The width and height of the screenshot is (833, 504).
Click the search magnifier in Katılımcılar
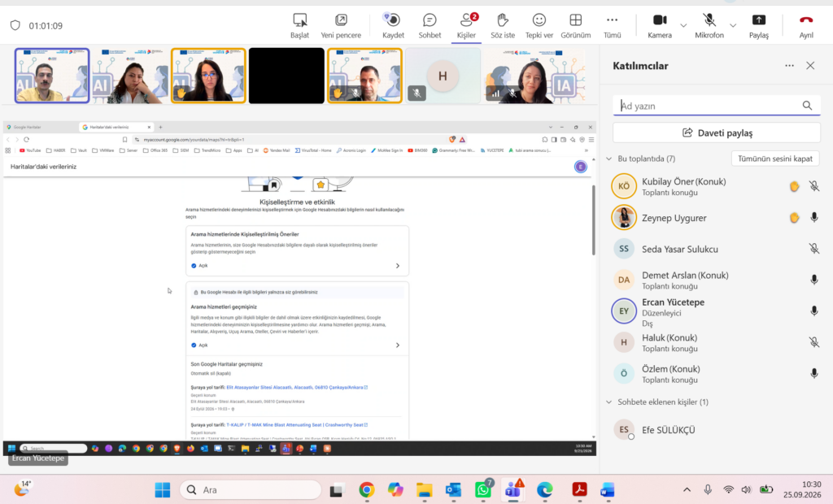coord(807,106)
